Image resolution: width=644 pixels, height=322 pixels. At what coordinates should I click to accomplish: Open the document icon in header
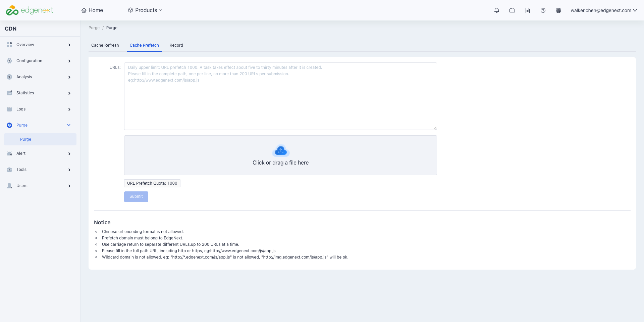pyautogui.click(x=528, y=10)
